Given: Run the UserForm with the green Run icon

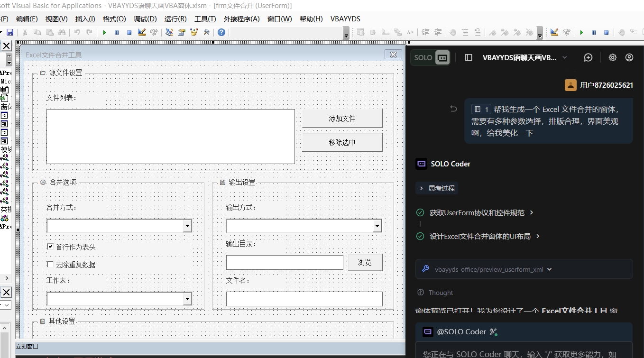Looking at the screenshot, I should coord(104,32).
